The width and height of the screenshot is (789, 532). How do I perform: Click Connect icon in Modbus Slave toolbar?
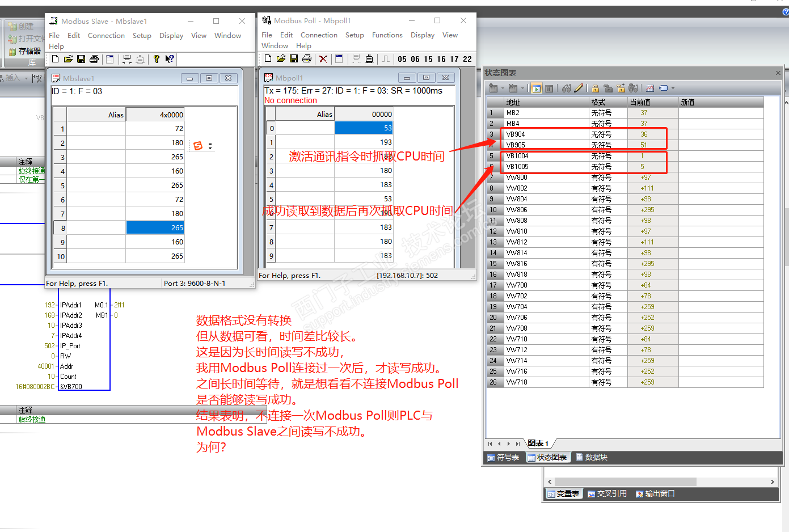[127, 59]
